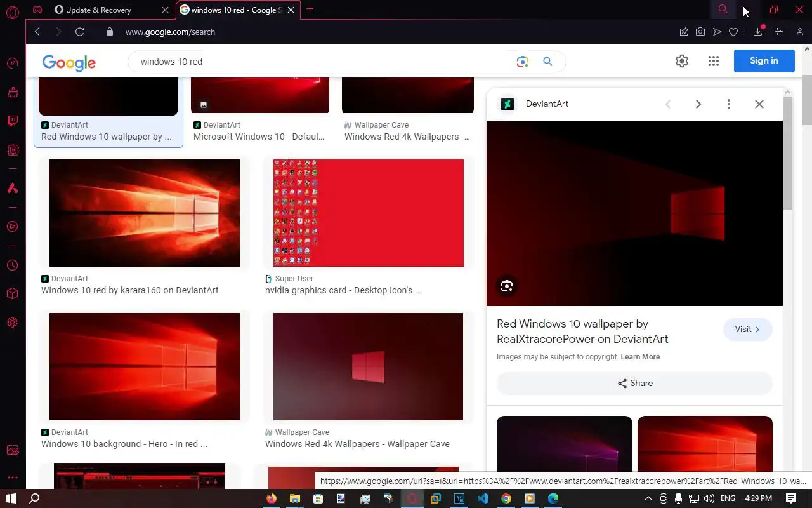Open Settings gear in Opera sidebar

(x=12, y=323)
